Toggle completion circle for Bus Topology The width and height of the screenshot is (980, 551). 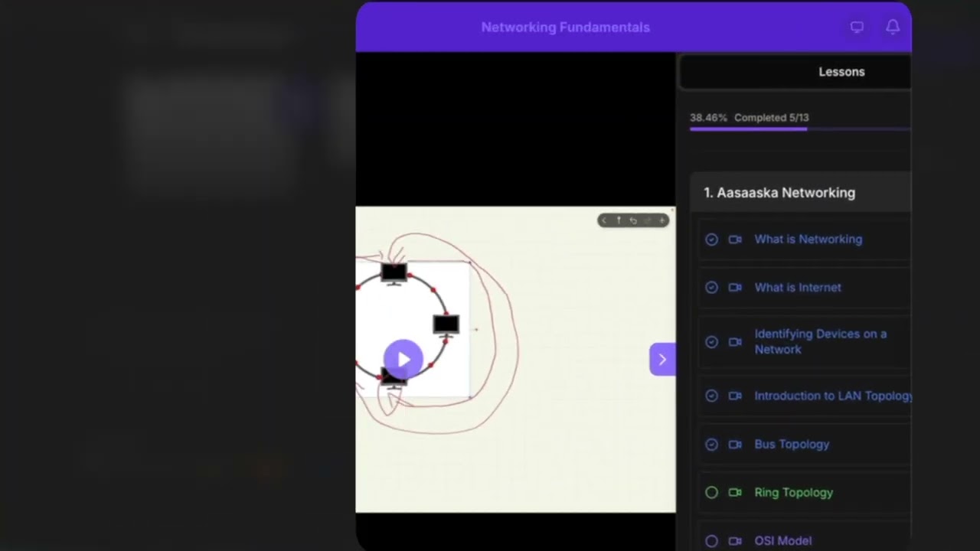(711, 445)
